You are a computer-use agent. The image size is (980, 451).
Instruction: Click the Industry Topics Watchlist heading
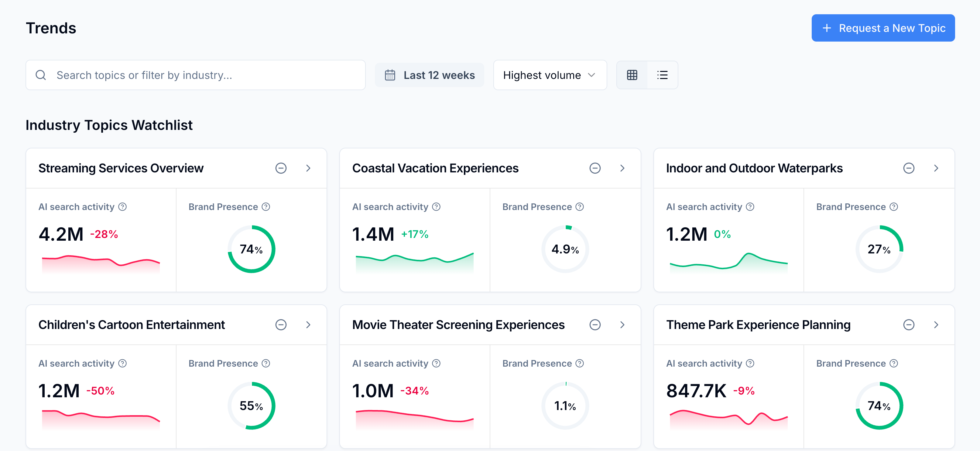pos(109,125)
